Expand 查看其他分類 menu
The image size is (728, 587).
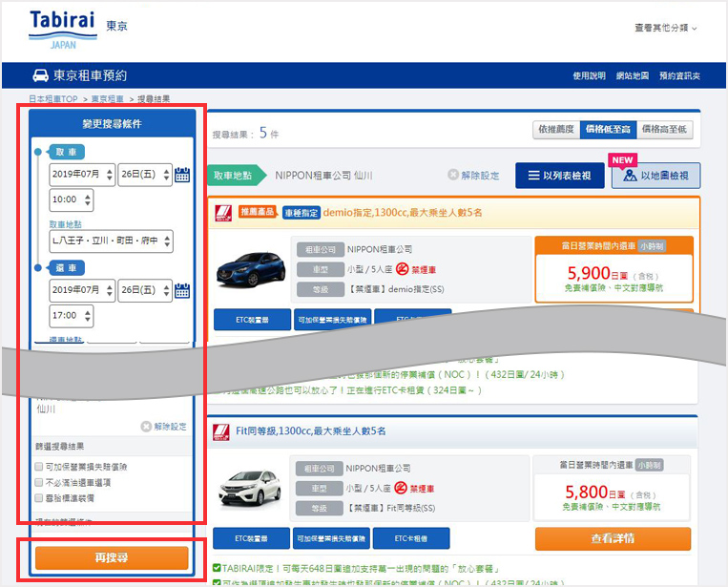(666, 28)
